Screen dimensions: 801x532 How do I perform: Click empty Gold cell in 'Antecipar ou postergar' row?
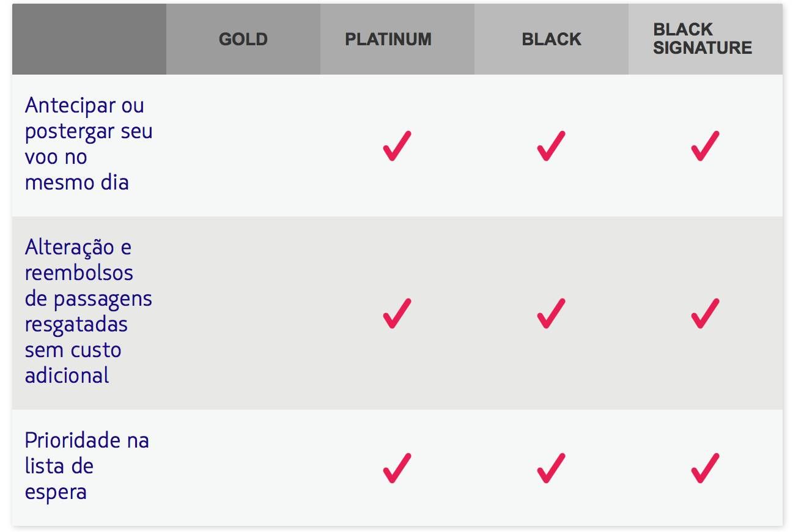243,146
